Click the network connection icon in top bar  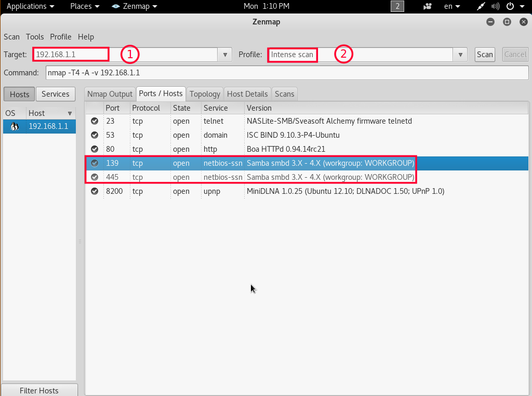click(481, 6)
